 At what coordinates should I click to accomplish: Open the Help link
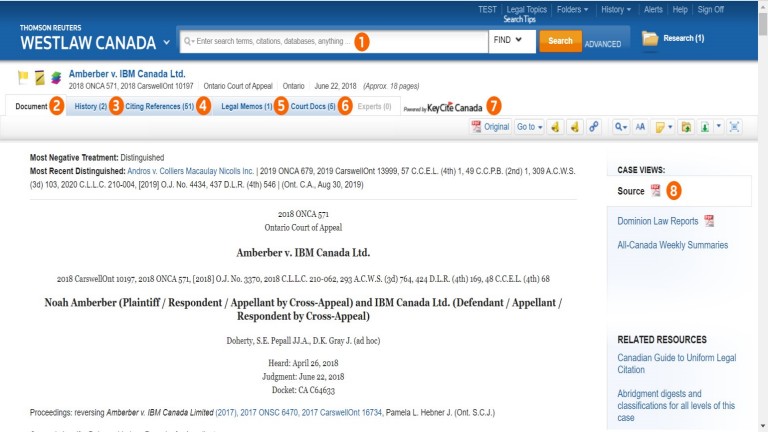click(680, 9)
